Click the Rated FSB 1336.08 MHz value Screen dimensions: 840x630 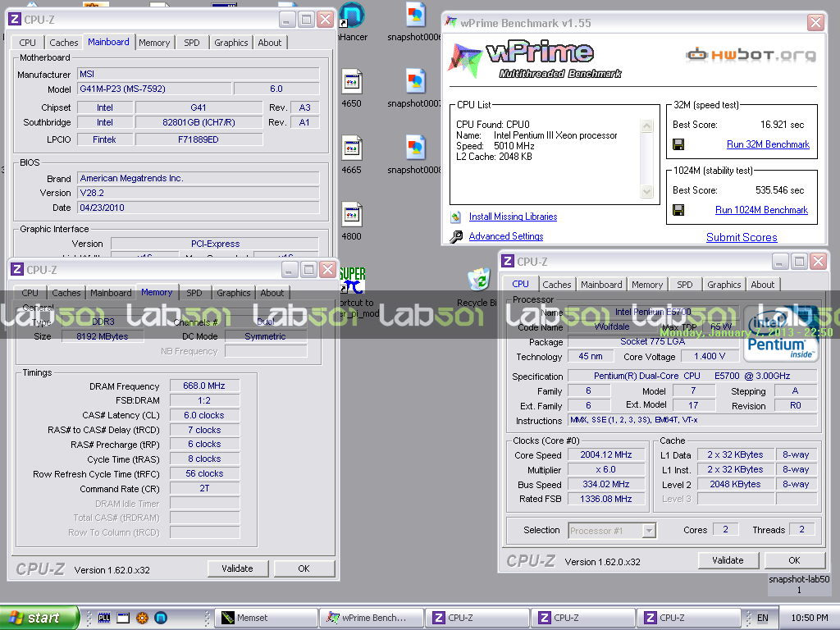click(606, 499)
